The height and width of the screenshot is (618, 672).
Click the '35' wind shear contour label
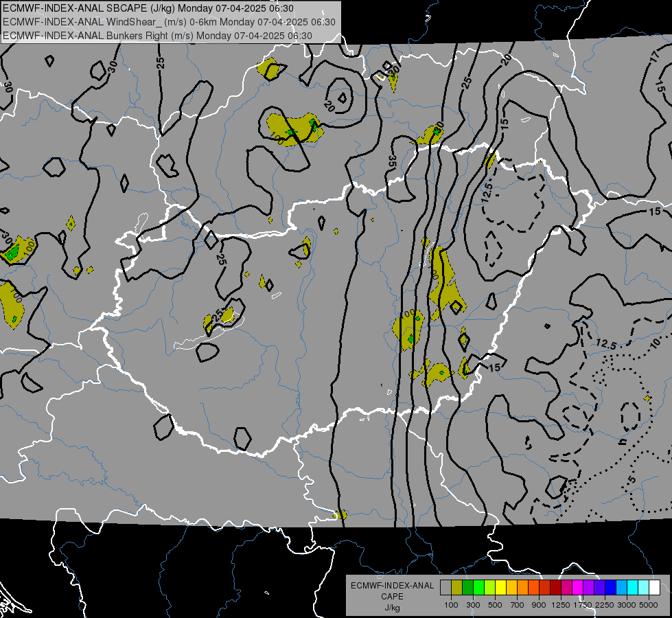coord(392,161)
